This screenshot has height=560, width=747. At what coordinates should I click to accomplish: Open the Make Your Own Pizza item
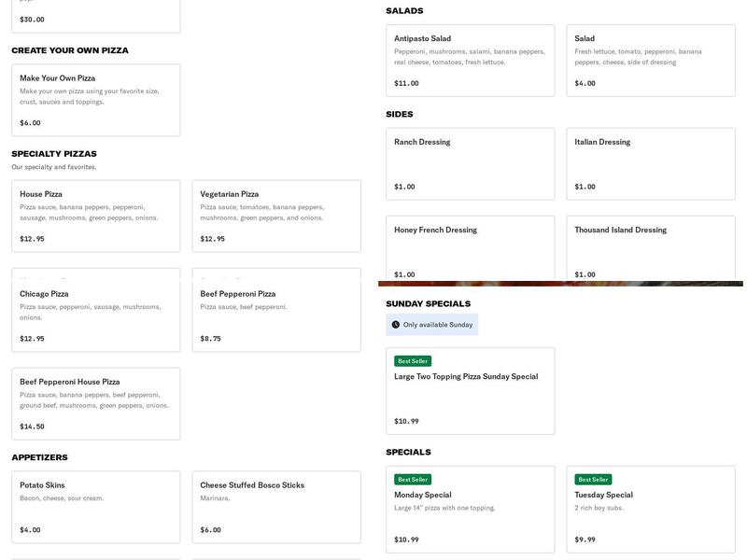[x=95, y=100]
